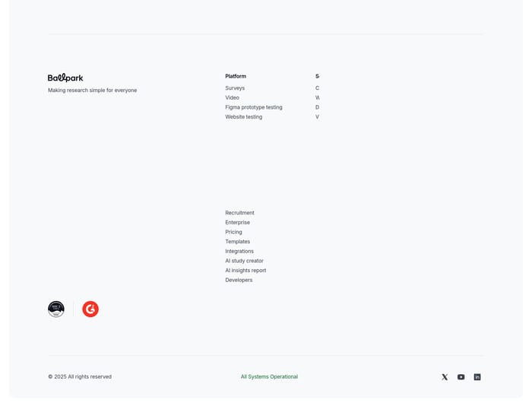Click the Ballpark logo
This screenshot has height=406, width=532.
(x=65, y=78)
